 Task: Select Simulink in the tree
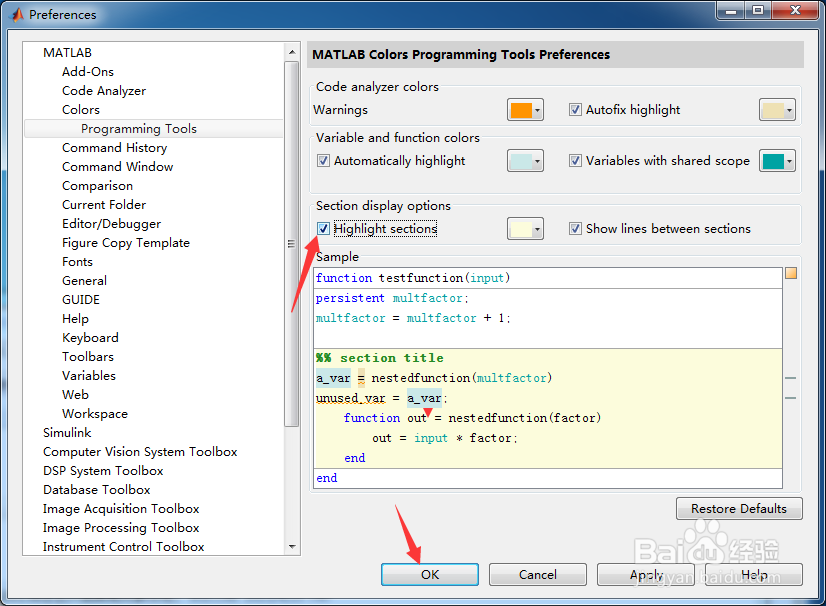67,433
